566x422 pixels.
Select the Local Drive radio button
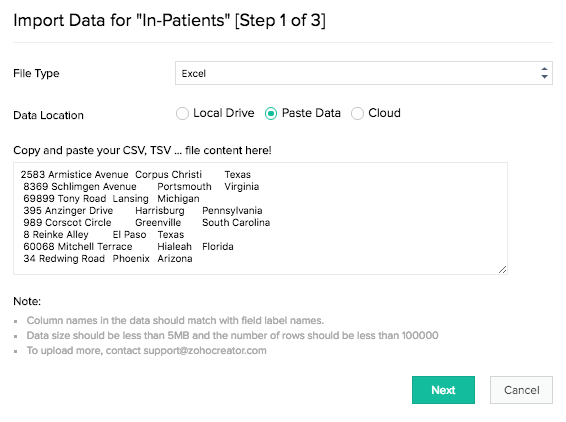[x=182, y=113]
